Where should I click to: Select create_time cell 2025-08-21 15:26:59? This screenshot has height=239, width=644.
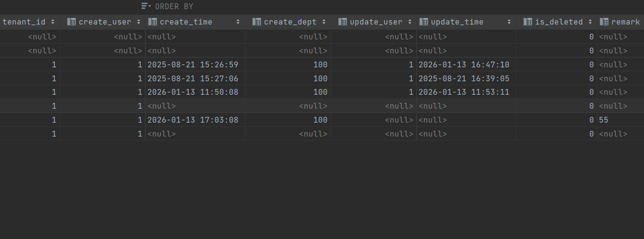click(x=192, y=64)
